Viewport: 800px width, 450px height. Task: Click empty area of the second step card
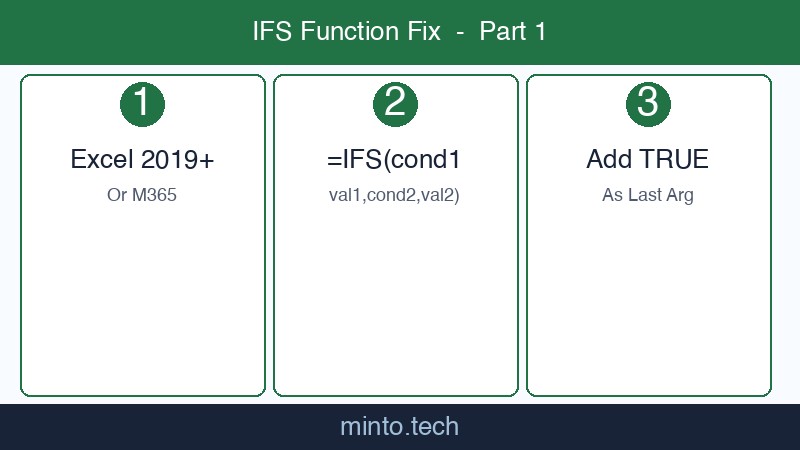pos(395,300)
